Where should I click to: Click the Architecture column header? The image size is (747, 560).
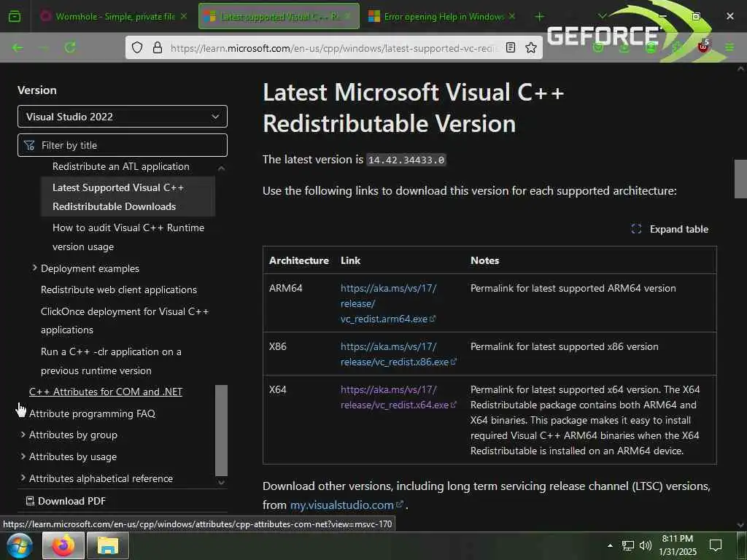coord(298,260)
